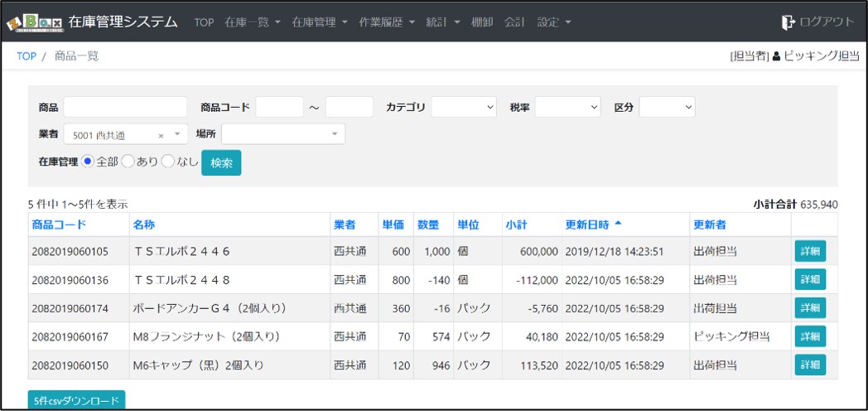Click ピッキング担当 in the 更新者 column
Screen dimensions: 868x411
[x=732, y=336]
